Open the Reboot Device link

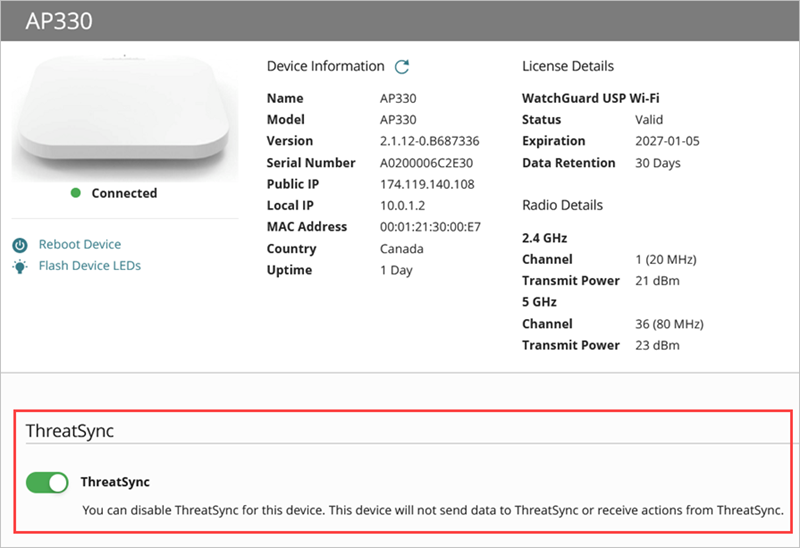[80, 245]
